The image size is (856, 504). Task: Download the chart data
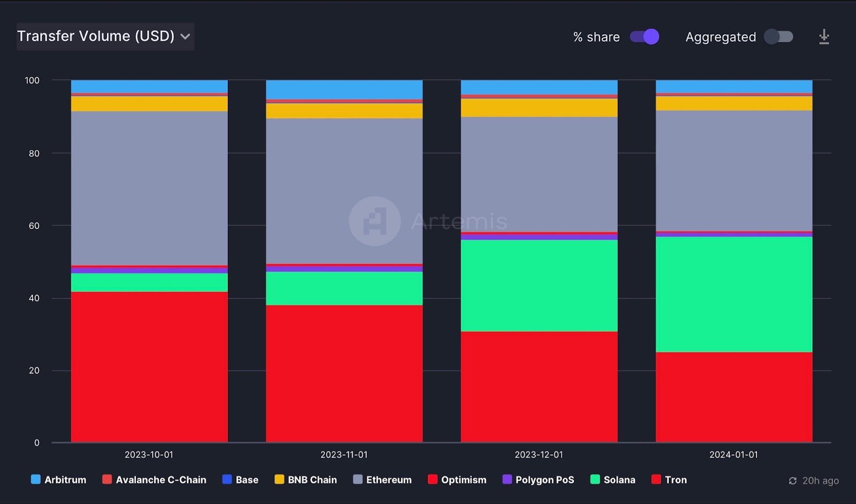point(824,36)
